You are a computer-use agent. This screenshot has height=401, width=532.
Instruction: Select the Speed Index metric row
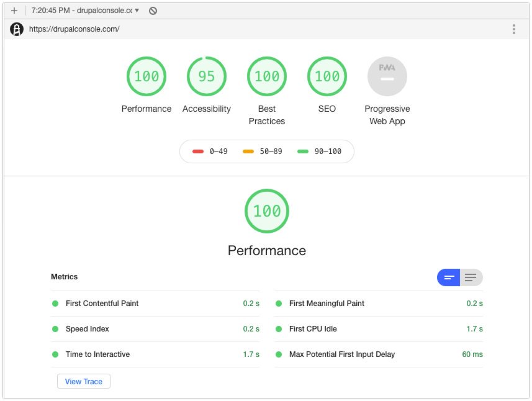click(155, 329)
